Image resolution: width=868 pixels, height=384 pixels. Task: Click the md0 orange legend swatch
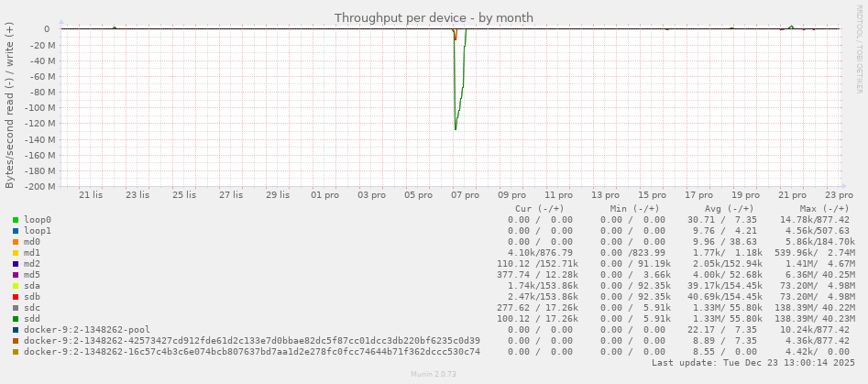[x=16, y=242]
